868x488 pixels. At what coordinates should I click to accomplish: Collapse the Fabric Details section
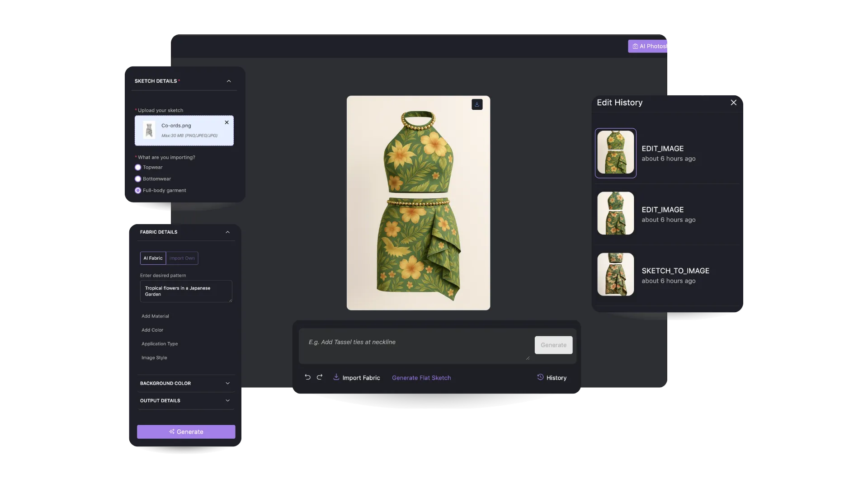tap(227, 232)
